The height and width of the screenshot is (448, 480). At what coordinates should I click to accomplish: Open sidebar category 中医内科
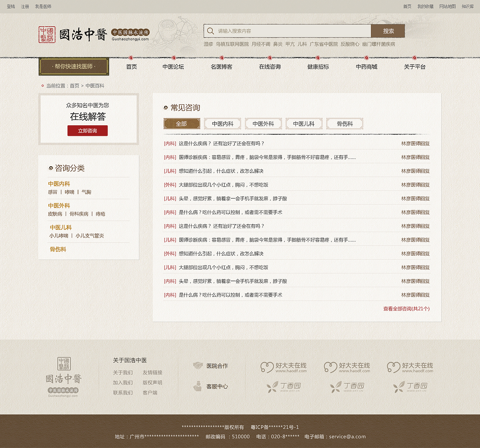(x=59, y=184)
